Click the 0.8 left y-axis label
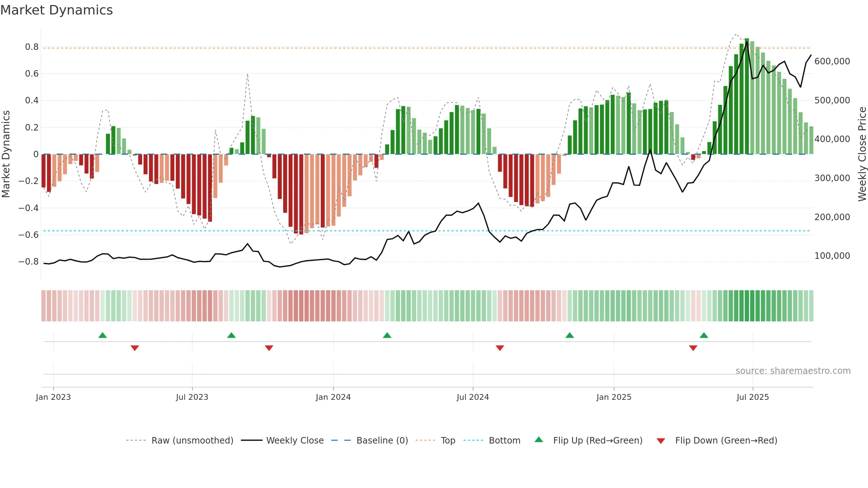 (32, 47)
